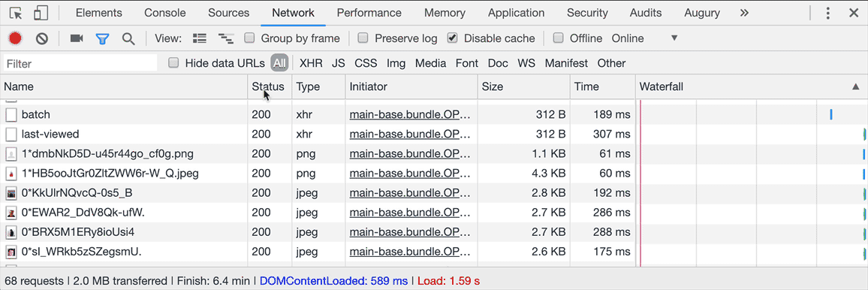Filter requests by Other

611,63
